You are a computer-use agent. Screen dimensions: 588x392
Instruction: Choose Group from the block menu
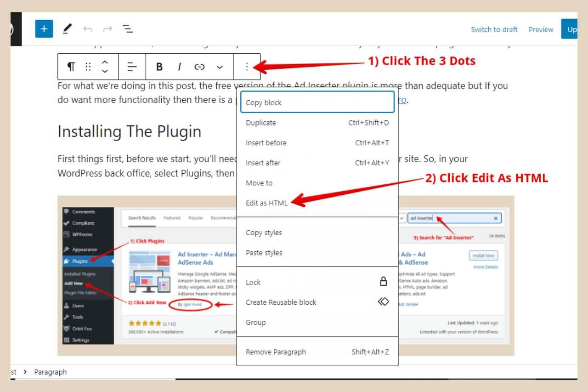tap(317, 323)
